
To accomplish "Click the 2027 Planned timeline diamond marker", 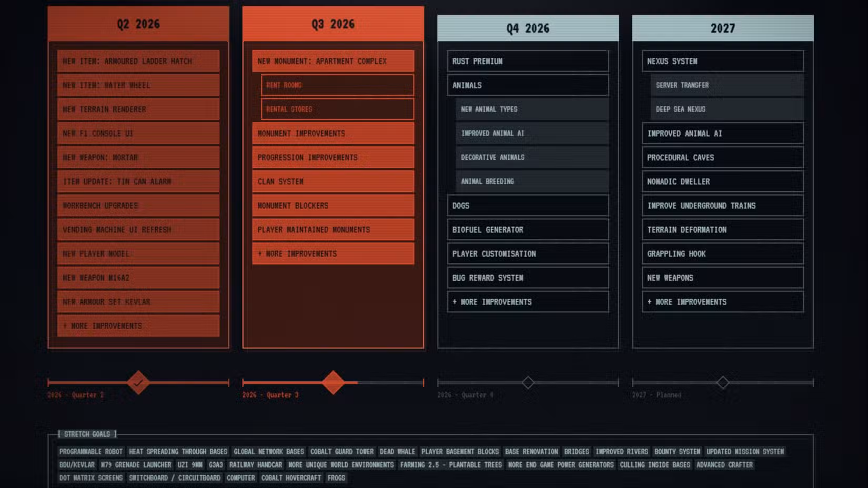I will click(723, 382).
